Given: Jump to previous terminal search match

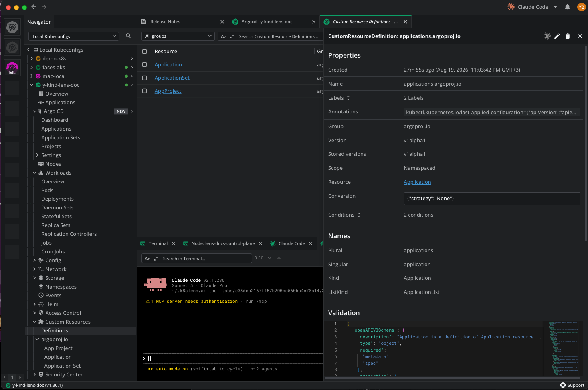Looking at the screenshot, I should 279,258.
